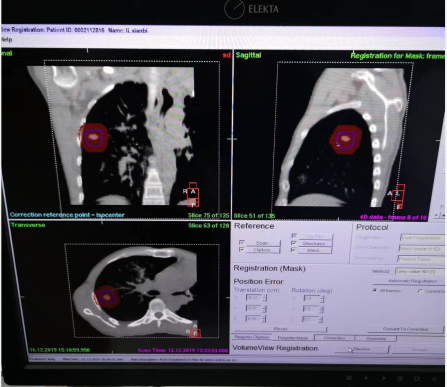Toggle the Clipbox reference checkbox
447x387 pixels.
click(x=242, y=249)
